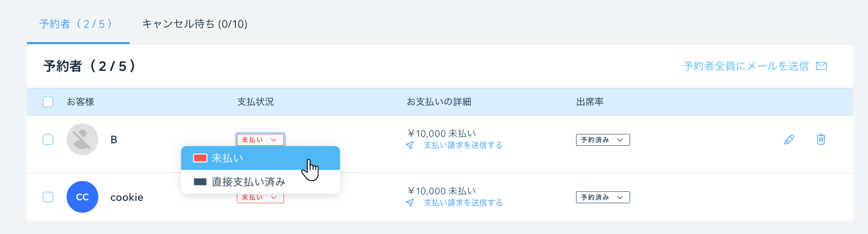Click 予約者全員にメールを送信 link
The width and height of the screenshot is (868, 234).
[746, 66]
